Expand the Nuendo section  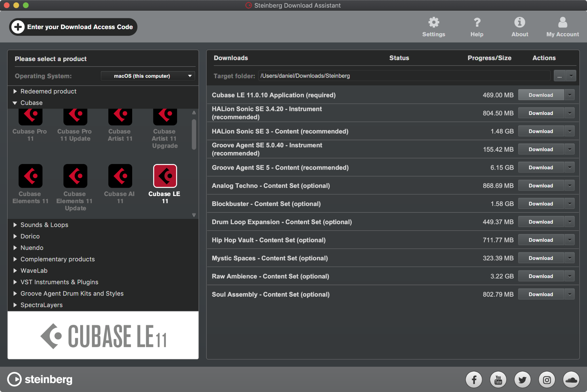15,248
